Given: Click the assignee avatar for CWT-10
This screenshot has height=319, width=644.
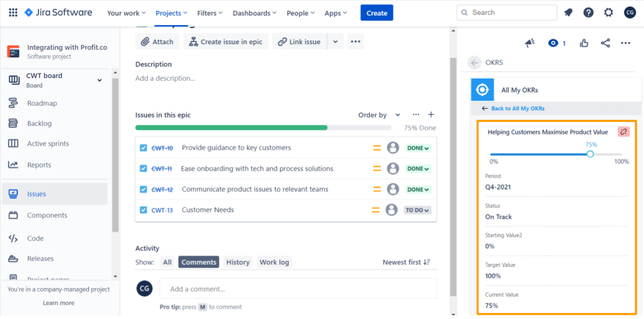Looking at the screenshot, I should 393,148.
